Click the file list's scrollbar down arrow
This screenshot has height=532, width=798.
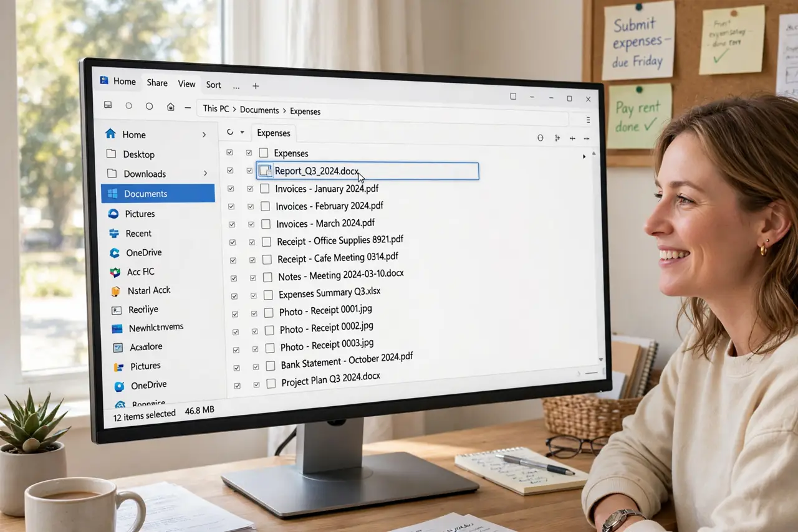(x=602, y=359)
